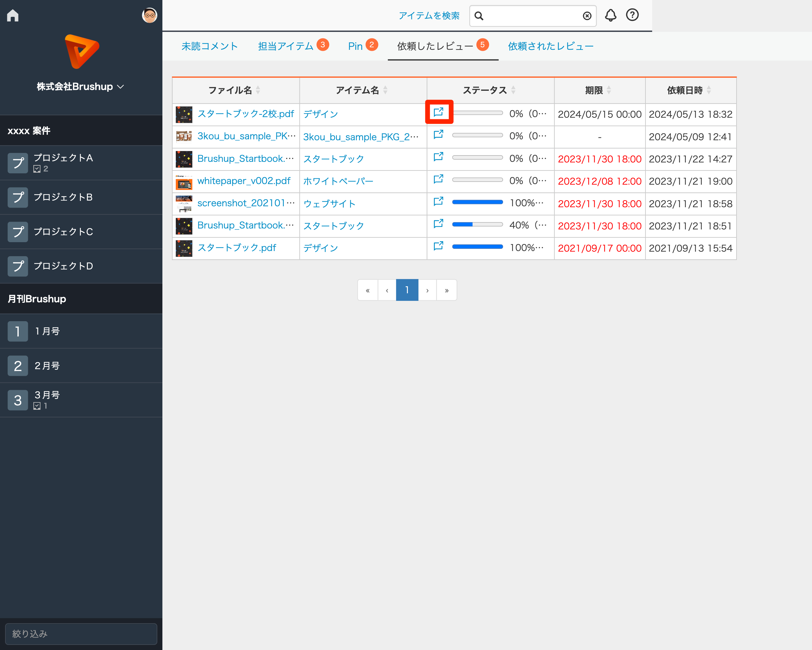Open the help question mark icon

coord(632,16)
